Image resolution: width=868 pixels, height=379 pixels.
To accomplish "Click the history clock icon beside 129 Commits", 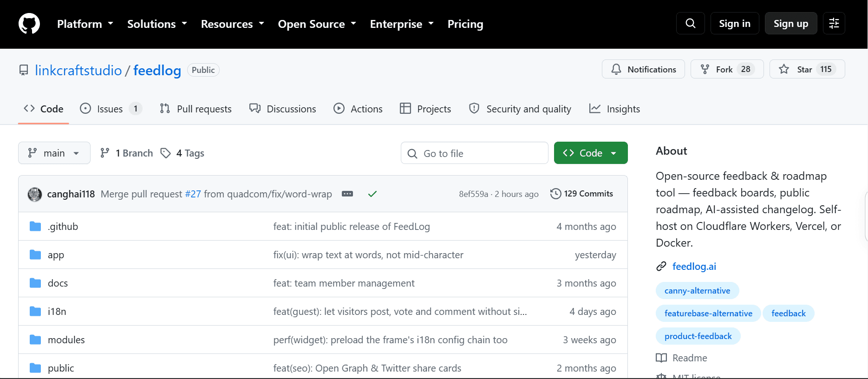I will pos(555,194).
